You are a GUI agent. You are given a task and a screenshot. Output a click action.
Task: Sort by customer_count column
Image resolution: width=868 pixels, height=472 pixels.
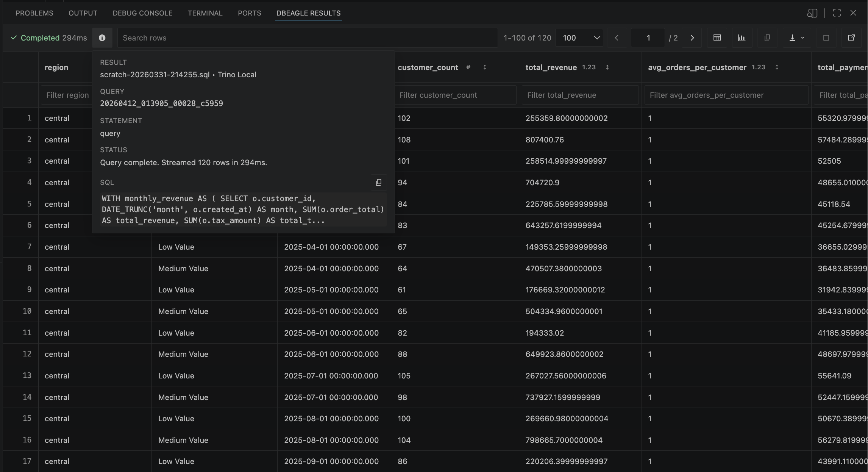pyautogui.click(x=485, y=67)
